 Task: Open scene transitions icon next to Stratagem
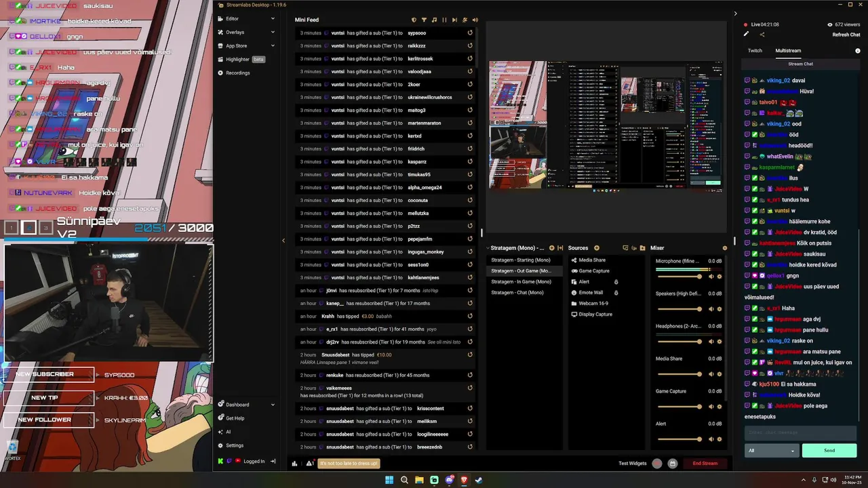(x=560, y=248)
